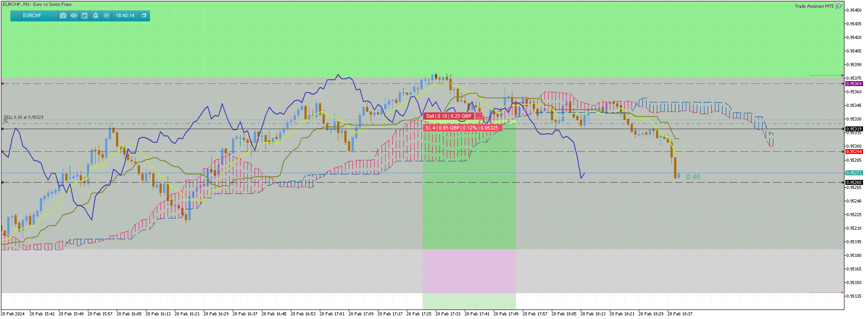
Task: Click the Sell 0.18 8.25 GBP order label
Action: pyautogui.click(x=448, y=116)
